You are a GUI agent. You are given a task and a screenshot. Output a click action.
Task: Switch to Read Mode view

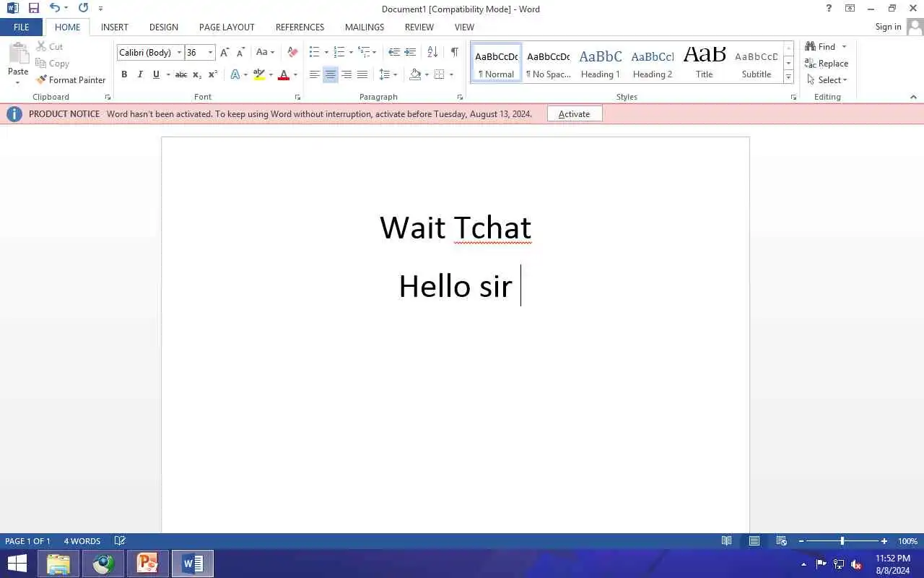pyautogui.click(x=727, y=541)
